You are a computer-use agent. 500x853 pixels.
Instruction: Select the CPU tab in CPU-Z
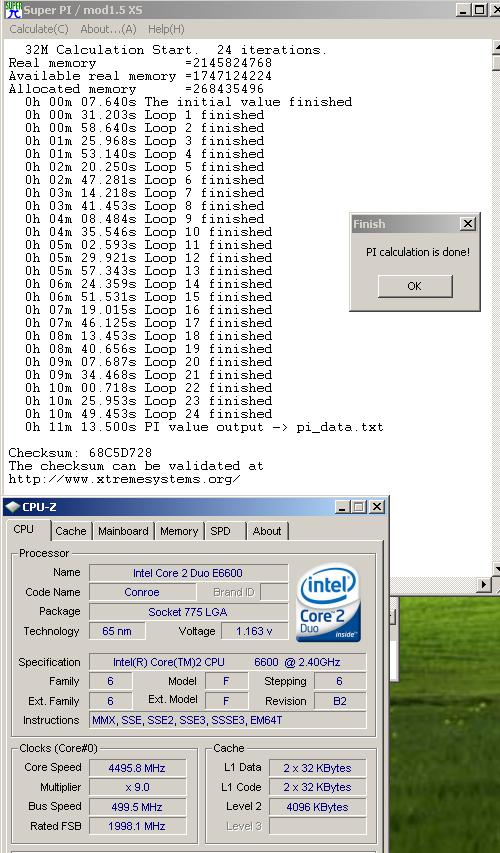point(23,529)
